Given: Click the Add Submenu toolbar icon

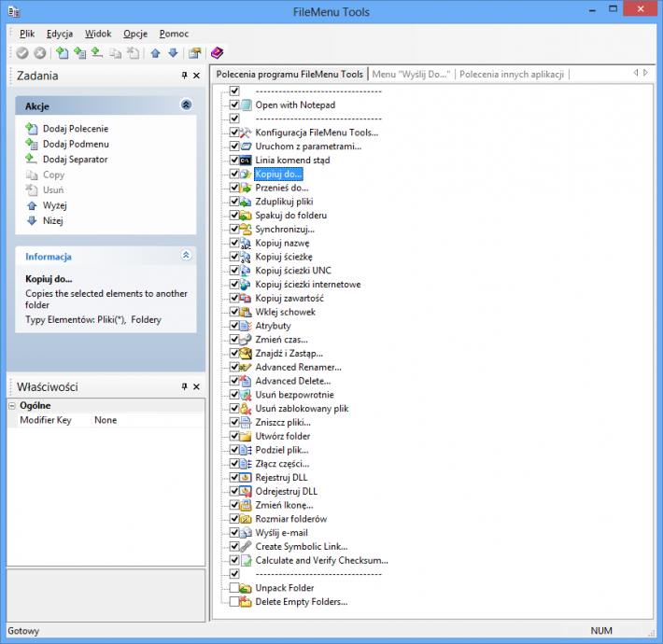Looking at the screenshot, I should [79, 53].
